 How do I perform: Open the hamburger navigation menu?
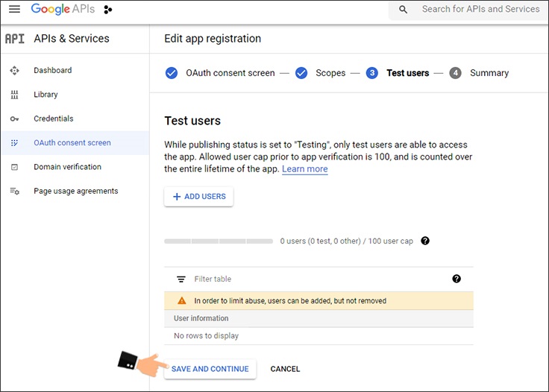point(14,10)
